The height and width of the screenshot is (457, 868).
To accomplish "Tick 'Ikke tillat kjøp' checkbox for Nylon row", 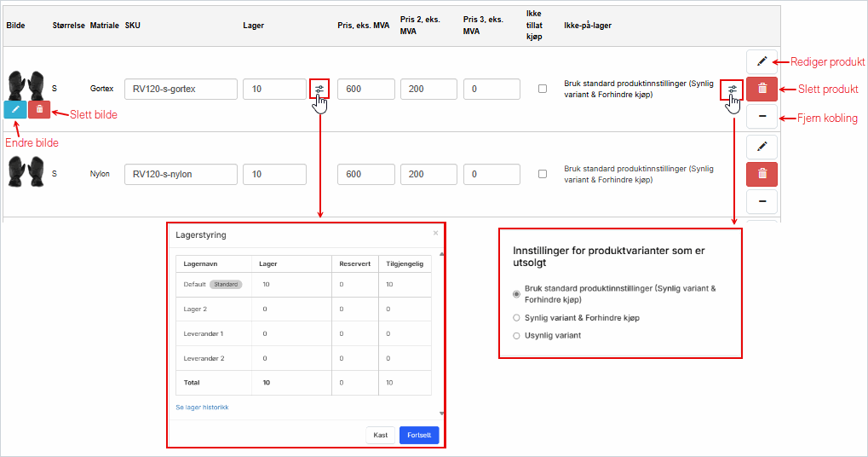I will pos(543,174).
